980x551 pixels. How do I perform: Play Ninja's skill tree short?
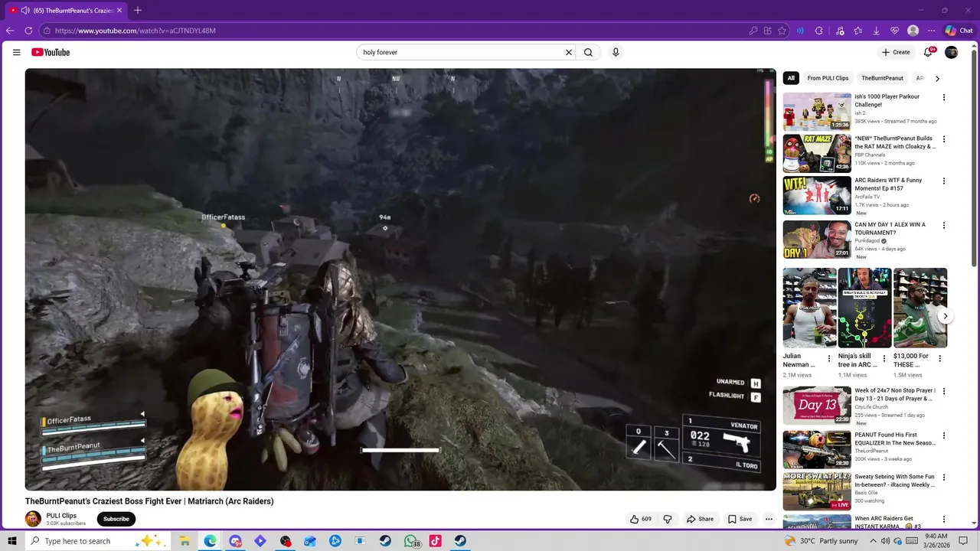coord(864,308)
